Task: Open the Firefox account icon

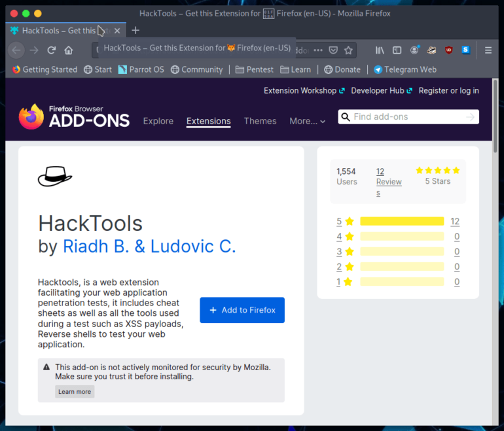Action: coord(414,50)
